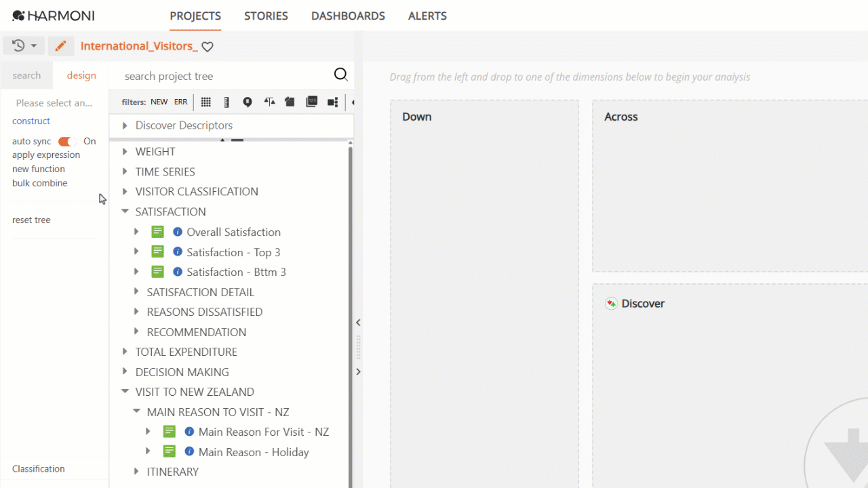Screen dimensions: 868x488
Task: Click the Harmoni logo
Action: pyautogui.click(x=54, y=16)
